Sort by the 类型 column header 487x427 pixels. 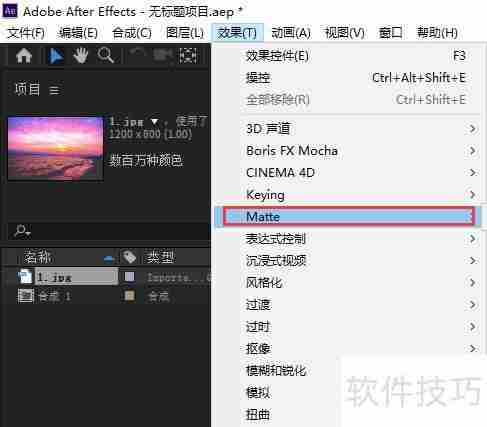(160, 257)
